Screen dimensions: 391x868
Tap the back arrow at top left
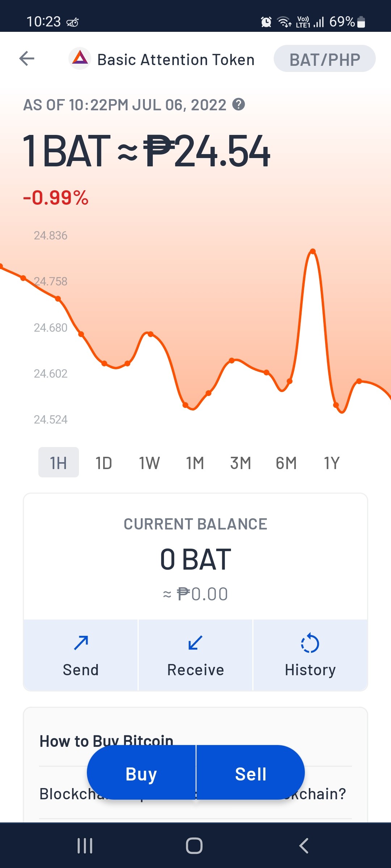tap(27, 59)
